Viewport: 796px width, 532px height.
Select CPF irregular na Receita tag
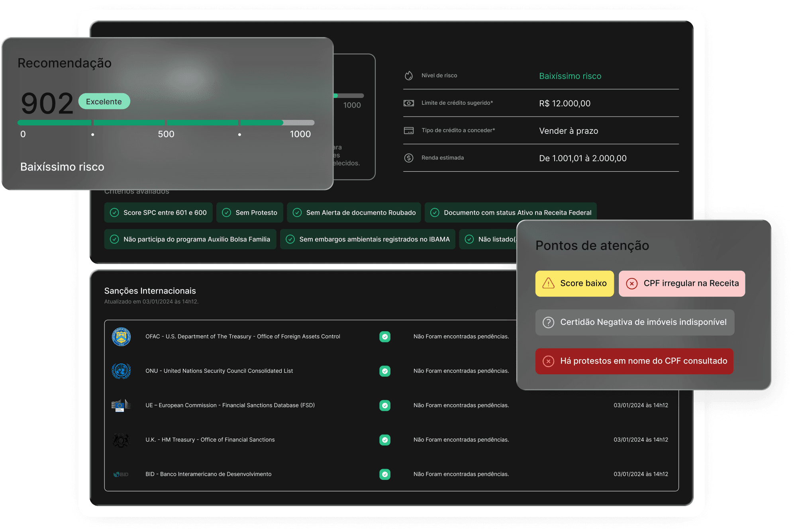(x=682, y=284)
